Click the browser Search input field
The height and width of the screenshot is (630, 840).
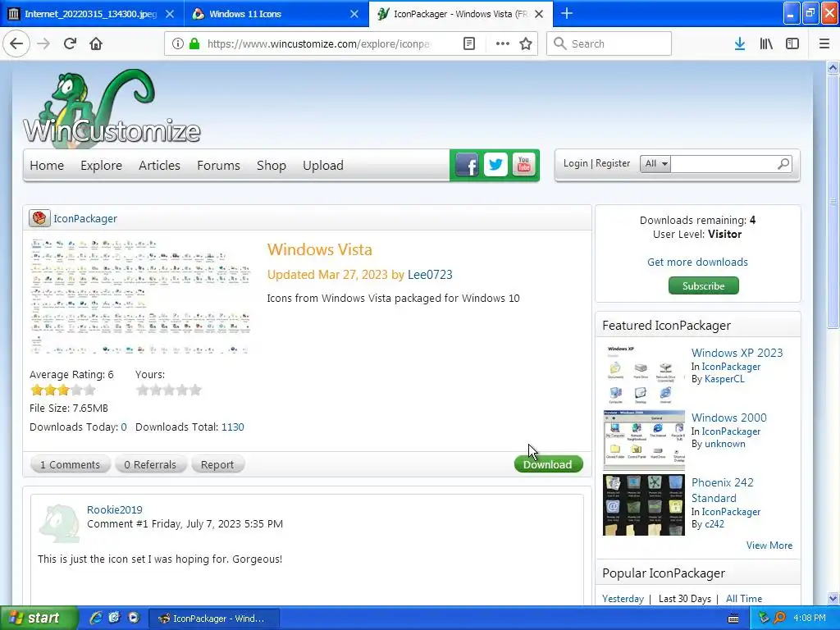pyautogui.click(x=609, y=43)
